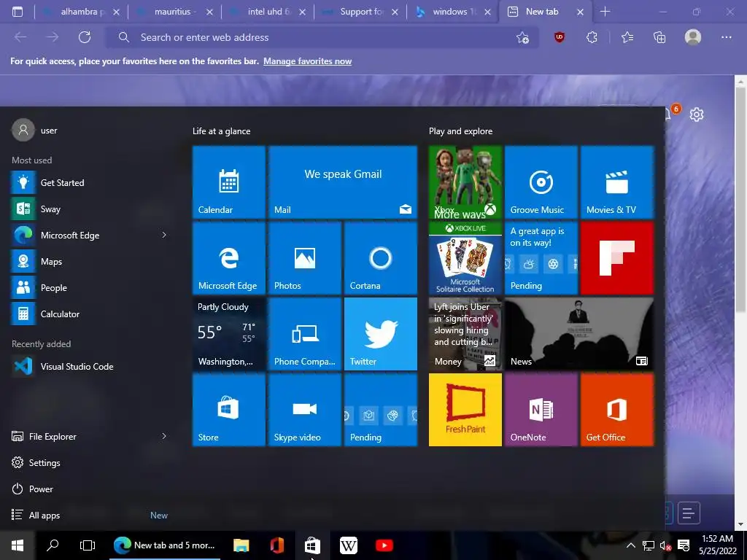Image resolution: width=747 pixels, height=560 pixels.
Task: Open the Mail tile
Action: click(343, 182)
